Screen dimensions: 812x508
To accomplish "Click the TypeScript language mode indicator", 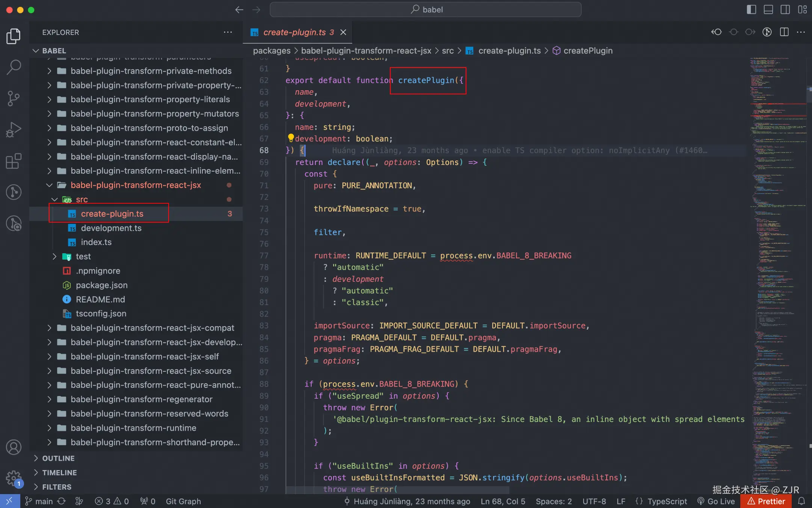I will tap(661, 501).
